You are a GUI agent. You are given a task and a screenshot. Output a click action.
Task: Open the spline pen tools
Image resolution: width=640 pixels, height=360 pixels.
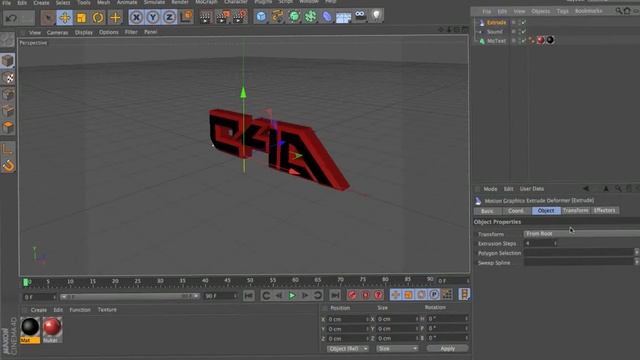click(x=278, y=17)
